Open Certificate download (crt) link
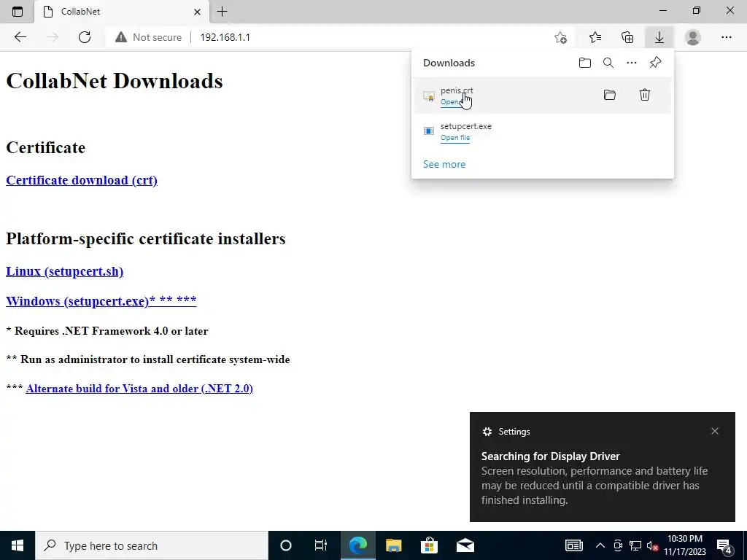This screenshot has height=560, width=747. (82, 181)
